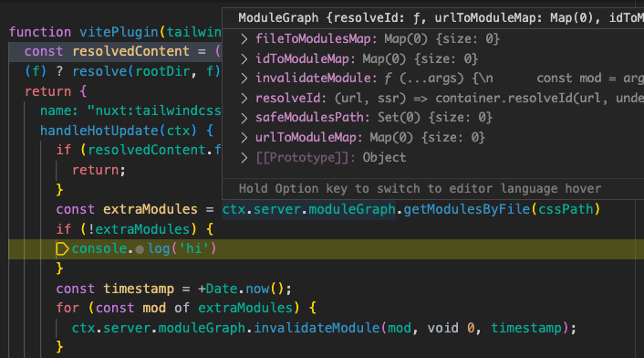Click vitePlugin function name
Screen dimensions: 644x358
[x=119, y=32]
